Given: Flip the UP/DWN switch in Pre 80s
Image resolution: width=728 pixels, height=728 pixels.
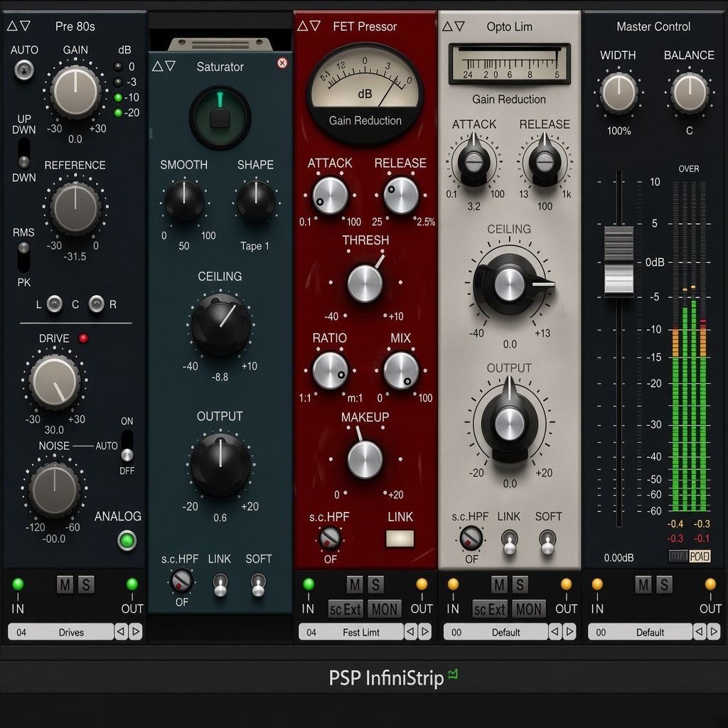Looking at the screenshot, I should tap(23, 154).
